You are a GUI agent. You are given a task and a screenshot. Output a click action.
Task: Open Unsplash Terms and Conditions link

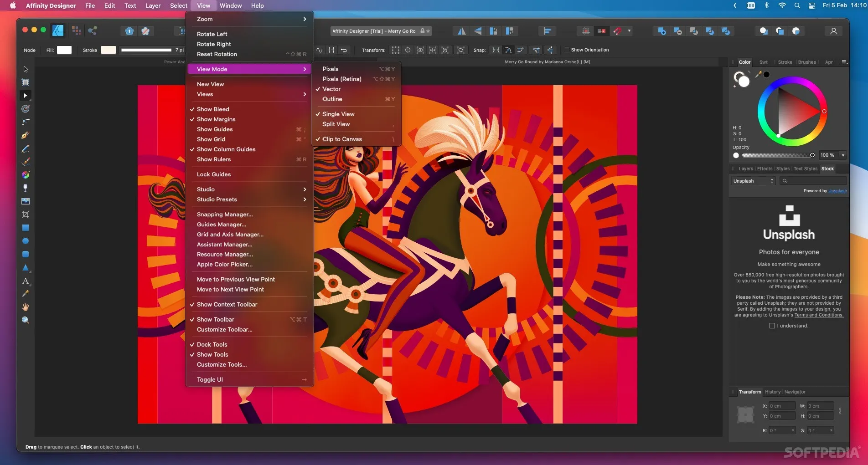click(x=819, y=315)
